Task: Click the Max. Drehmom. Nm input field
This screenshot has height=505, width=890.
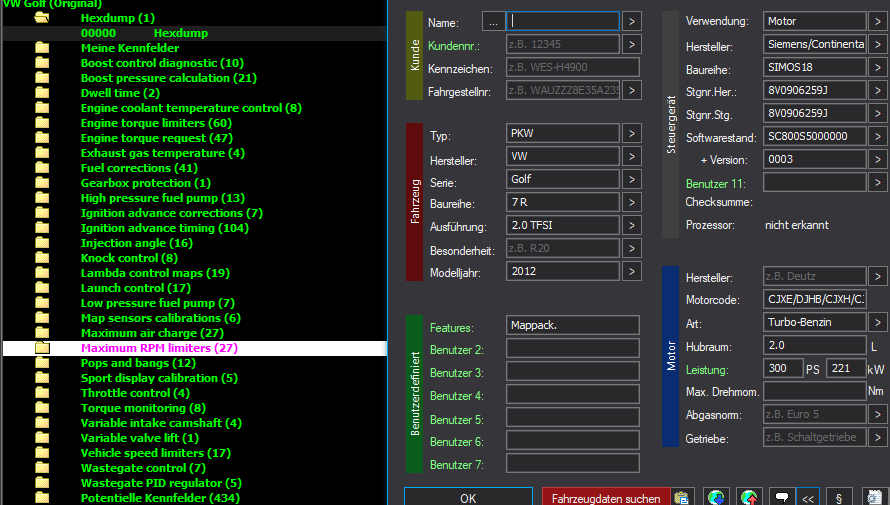Action: click(815, 391)
